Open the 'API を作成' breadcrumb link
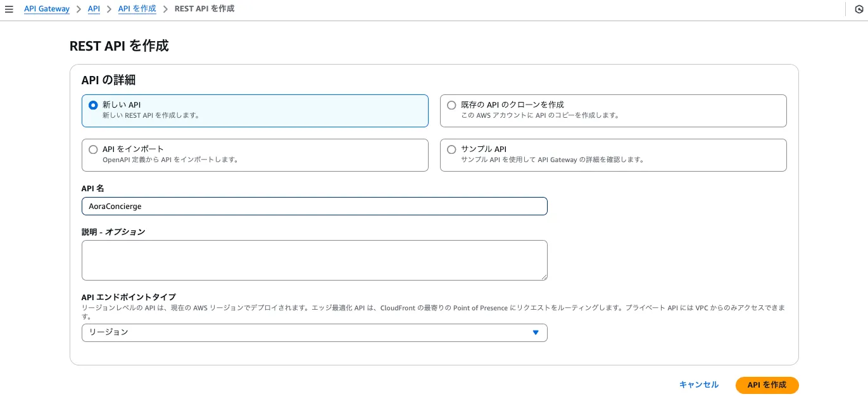Image resolution: width=868 pixels, height=399 pixels. pyautogui.click(x=137, y=9)
